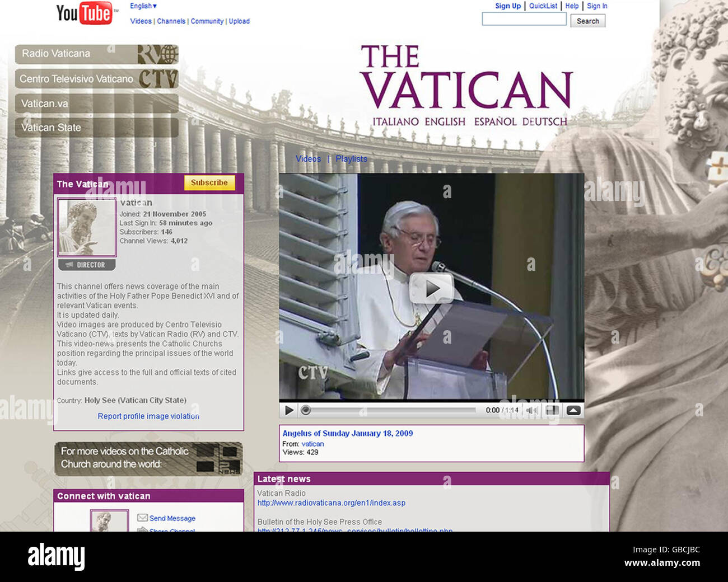Toggle the player size icon
The image size is (728, 582).
[552, 410]
